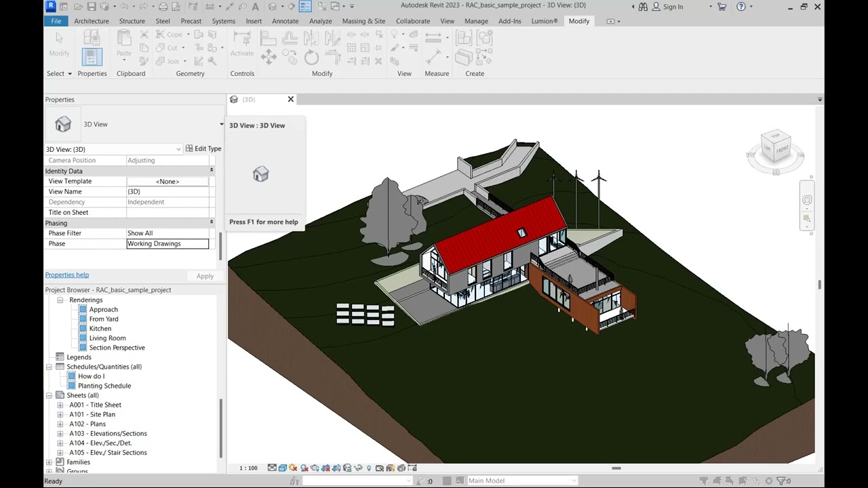Screen dimensions: 868x488
Task: Collapse the Identity Data section
Action: pos(211,171)
